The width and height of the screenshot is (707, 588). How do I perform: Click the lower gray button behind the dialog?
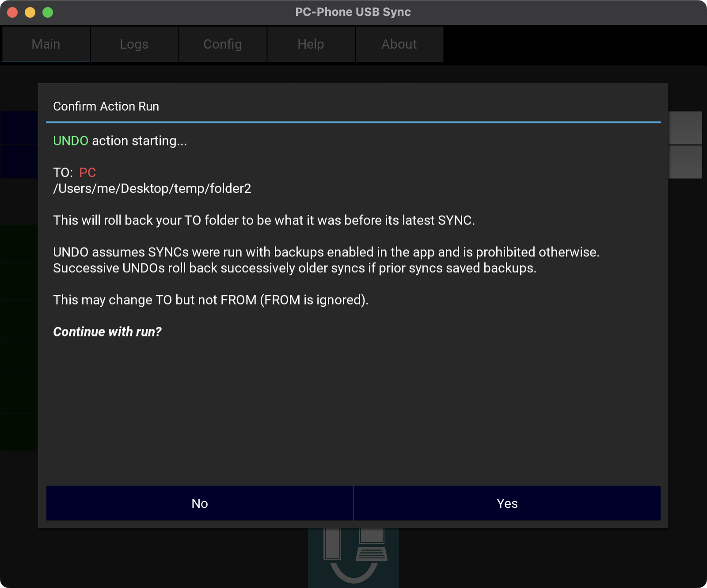pos(685,162)
